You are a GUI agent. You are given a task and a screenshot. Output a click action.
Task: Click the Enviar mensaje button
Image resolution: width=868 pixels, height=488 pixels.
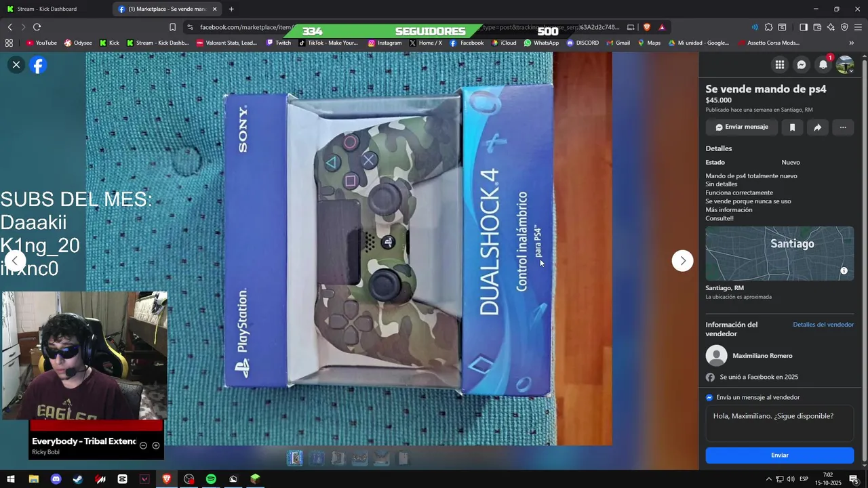click(x=741, y=127)
